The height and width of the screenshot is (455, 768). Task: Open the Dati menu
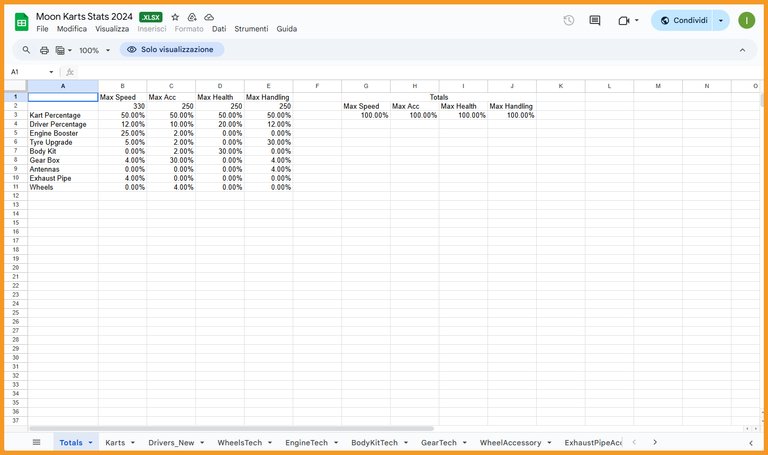point(219,29)
